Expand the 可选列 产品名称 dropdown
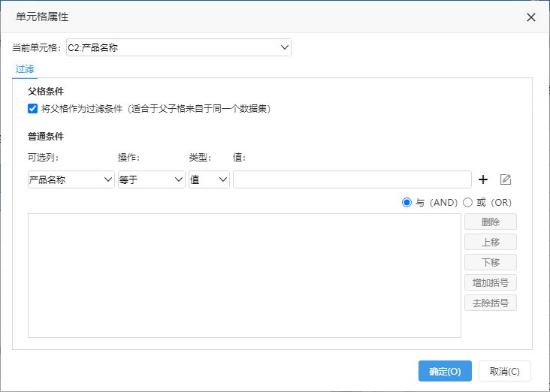 point(71,179)
